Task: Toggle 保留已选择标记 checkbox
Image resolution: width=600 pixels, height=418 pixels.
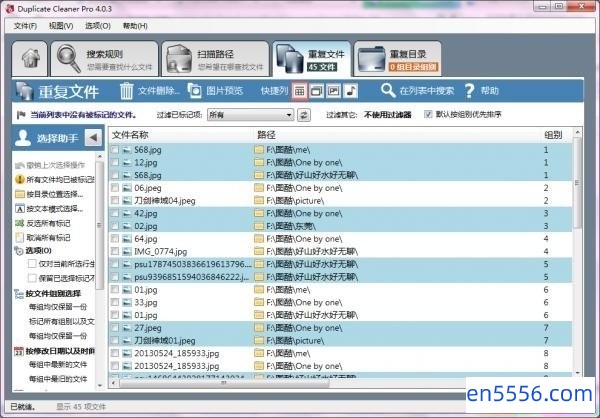Action: [x=32, y=278]
